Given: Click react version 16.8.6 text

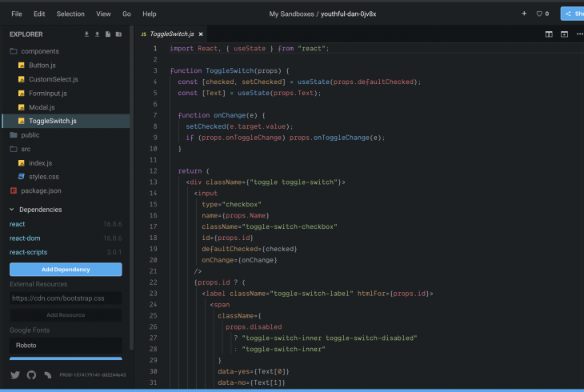Looking at the screenshot, I should click(113, 224).
